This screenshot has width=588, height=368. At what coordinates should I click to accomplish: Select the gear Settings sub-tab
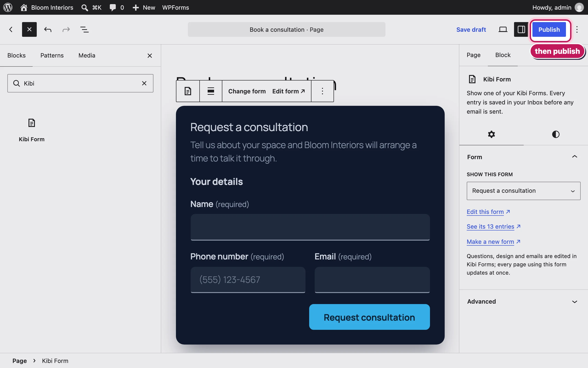point(491,134)
